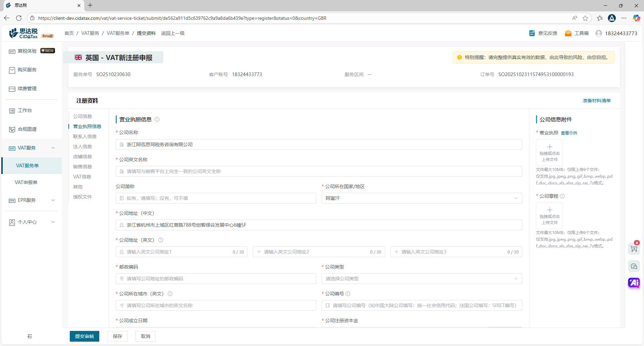Open the 公司所在国家/地区 dropdown
The width and height of the screenshot is (644, 346).
(422, 198)
